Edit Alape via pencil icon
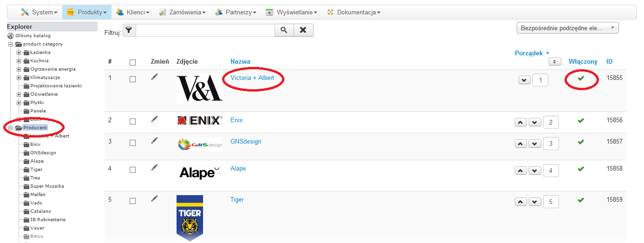The width and height of the screenshot is (644, 243). (155, 168)
